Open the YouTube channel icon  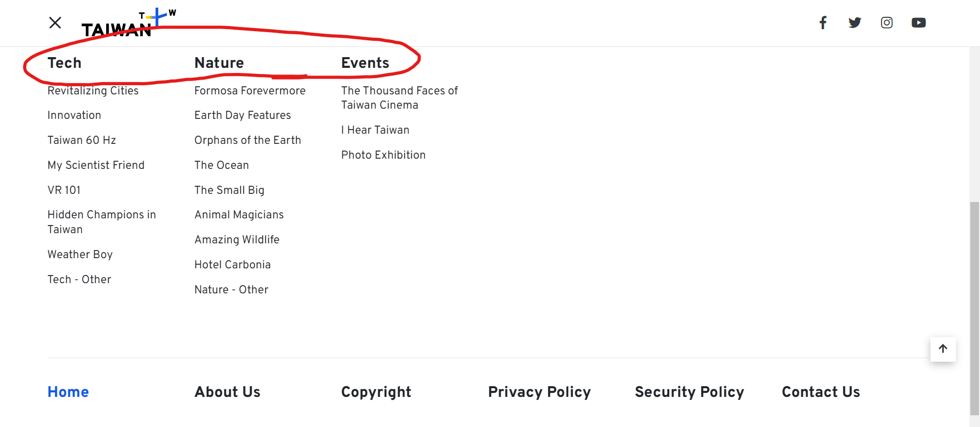pyautogui.click(x=919, y=22)
